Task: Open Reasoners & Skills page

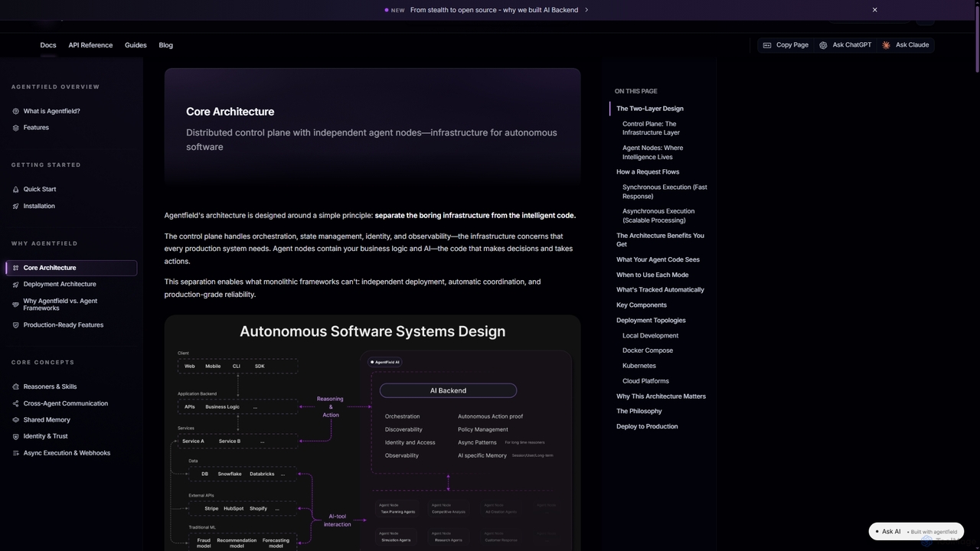Action: pos(50,386)
